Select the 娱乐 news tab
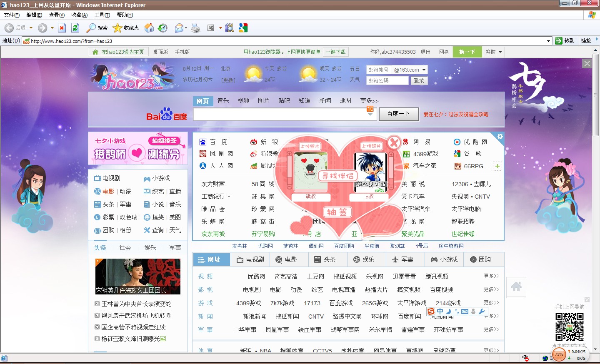The height and width of the screenshot is (364, 600). tap(150, 247)
